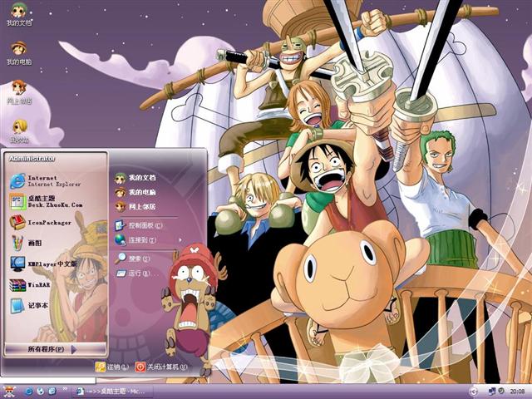Launch Internet Explorer from quick launch
The image size is (532, 399).
pos(29,392)
